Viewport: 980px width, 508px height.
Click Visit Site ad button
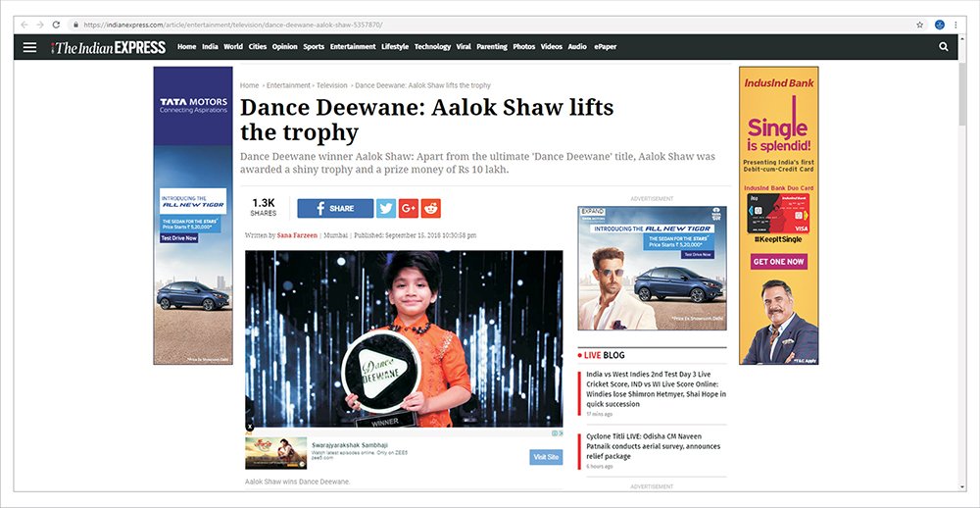[546, 457]
